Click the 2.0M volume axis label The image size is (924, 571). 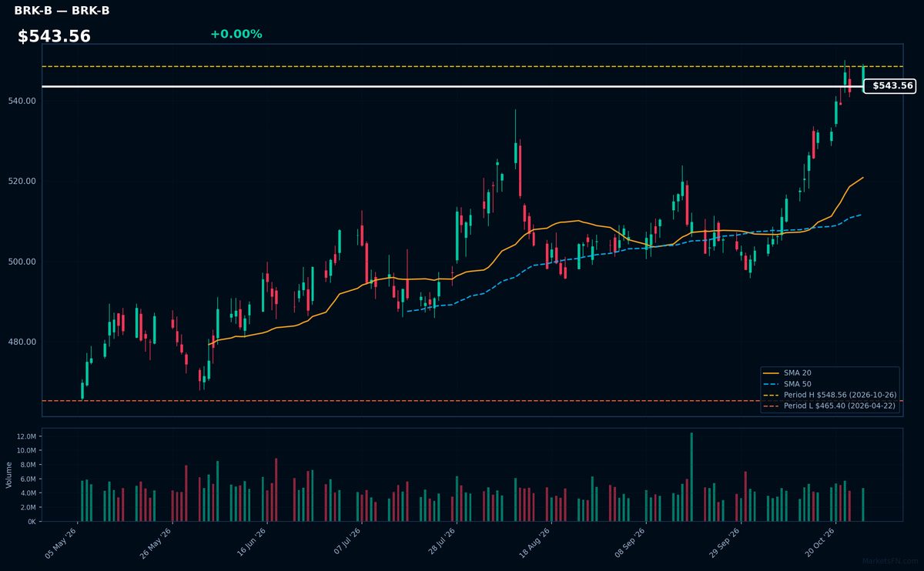pos(28,508)
